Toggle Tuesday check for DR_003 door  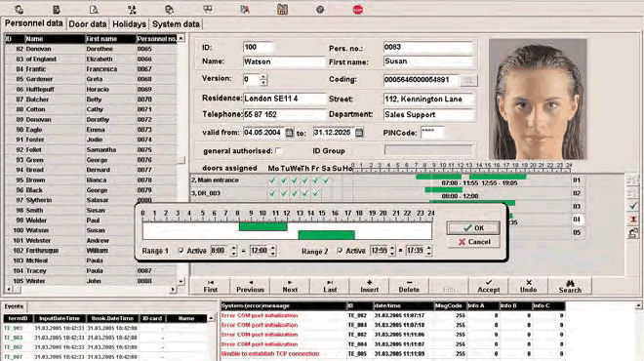pyautogui.click(x=283, y=193)
